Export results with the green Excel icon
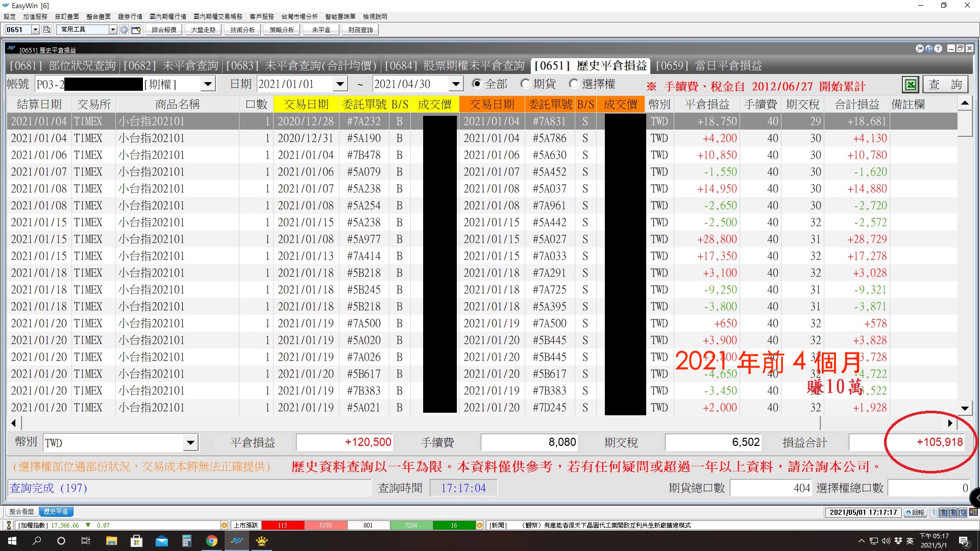980x551 pixels. click(x=910, y=84)
